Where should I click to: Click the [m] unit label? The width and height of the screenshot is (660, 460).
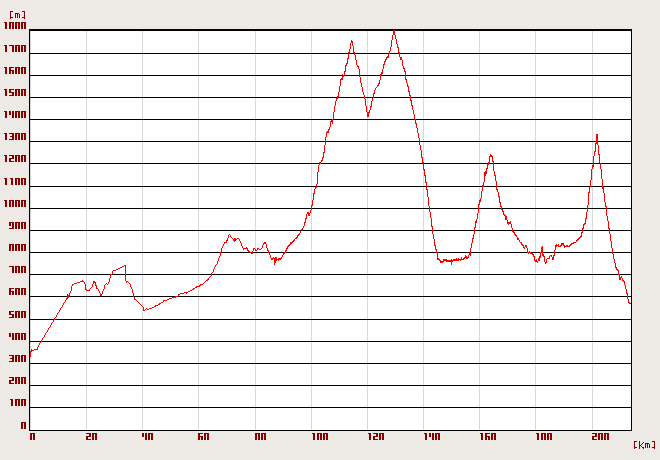(16, 16)
